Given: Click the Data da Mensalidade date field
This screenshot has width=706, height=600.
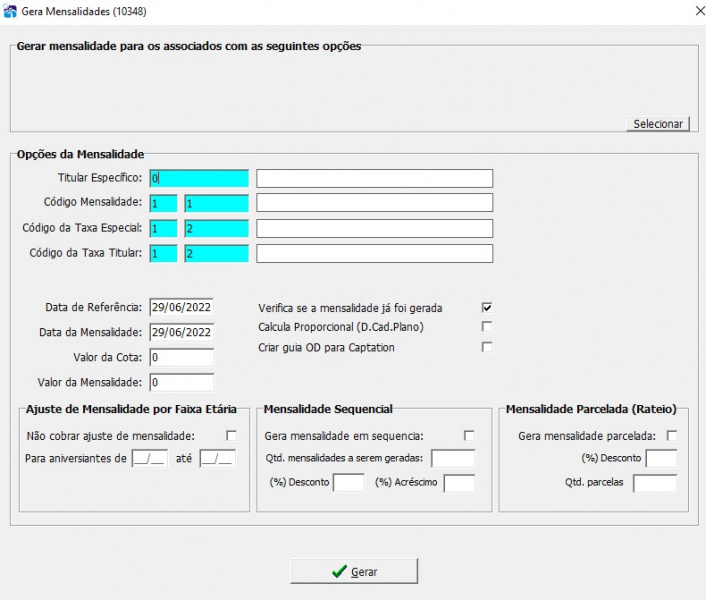Looking at the screenshot, I should click(181, 332).
